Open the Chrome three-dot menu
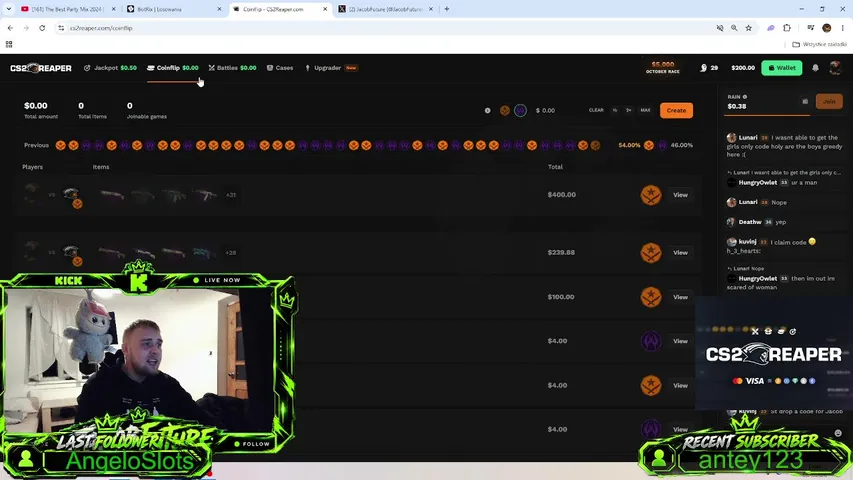Image resolution: width=853 pixels, height=480 pixels. [843, 28]
